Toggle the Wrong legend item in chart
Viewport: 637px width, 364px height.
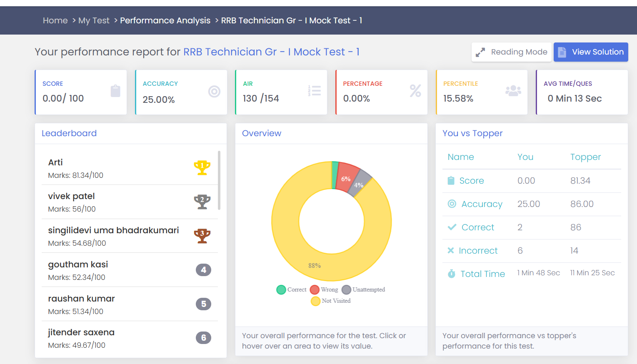point(324,289)
